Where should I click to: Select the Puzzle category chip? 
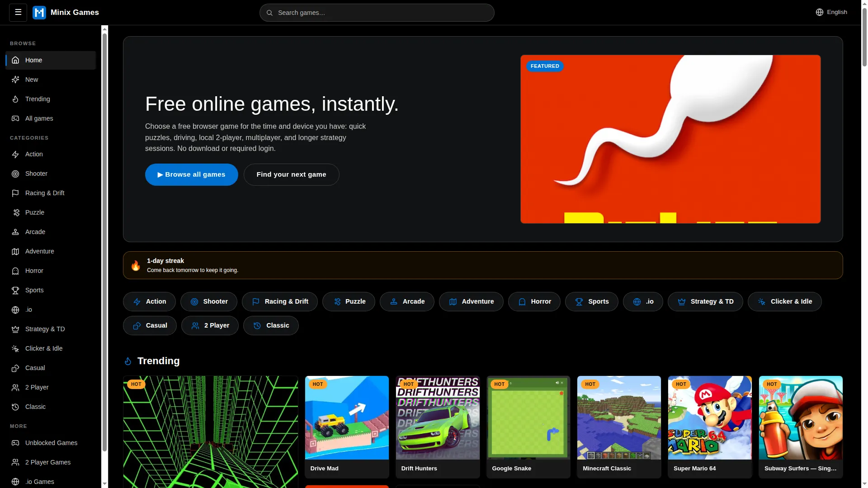tap(349, 301)
